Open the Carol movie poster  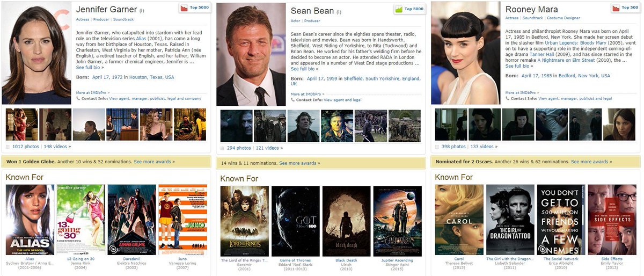(x=459, y=220)
